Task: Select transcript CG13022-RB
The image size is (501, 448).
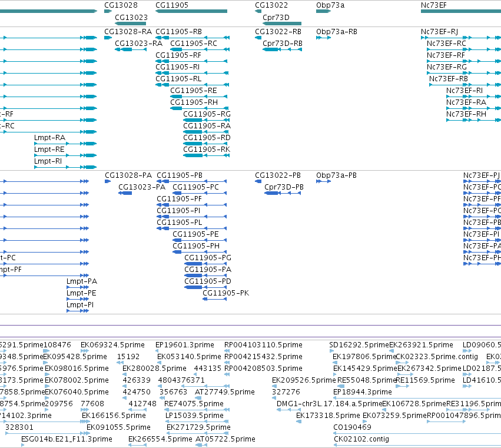Action: (x=278, y=32)
